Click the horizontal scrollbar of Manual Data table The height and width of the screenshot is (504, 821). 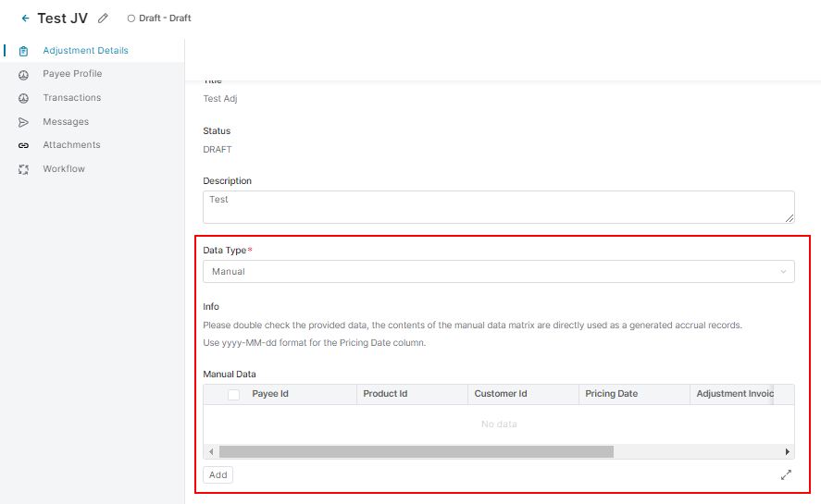[x=417, y=451]
